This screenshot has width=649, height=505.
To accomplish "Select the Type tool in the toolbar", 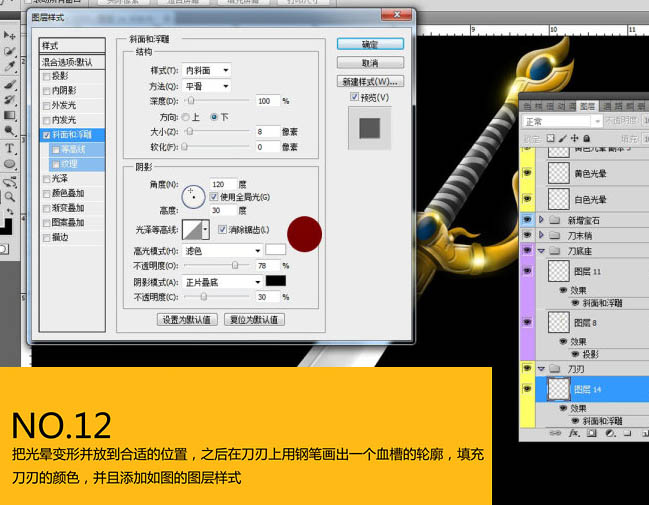I will (x=9, y=148).
